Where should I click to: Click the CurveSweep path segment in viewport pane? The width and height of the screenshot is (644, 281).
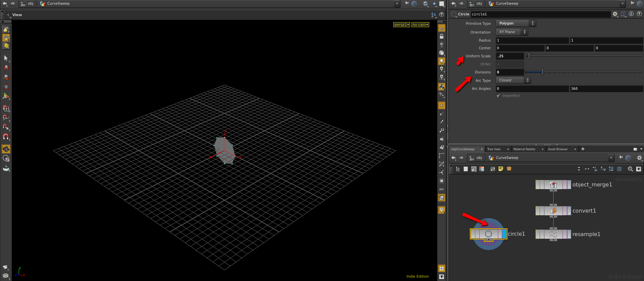click(55, 4)
